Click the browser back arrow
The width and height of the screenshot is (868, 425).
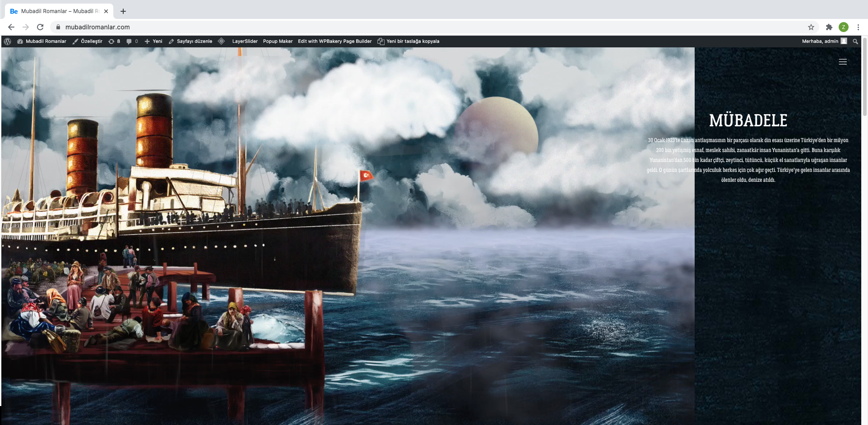[11, 27]
